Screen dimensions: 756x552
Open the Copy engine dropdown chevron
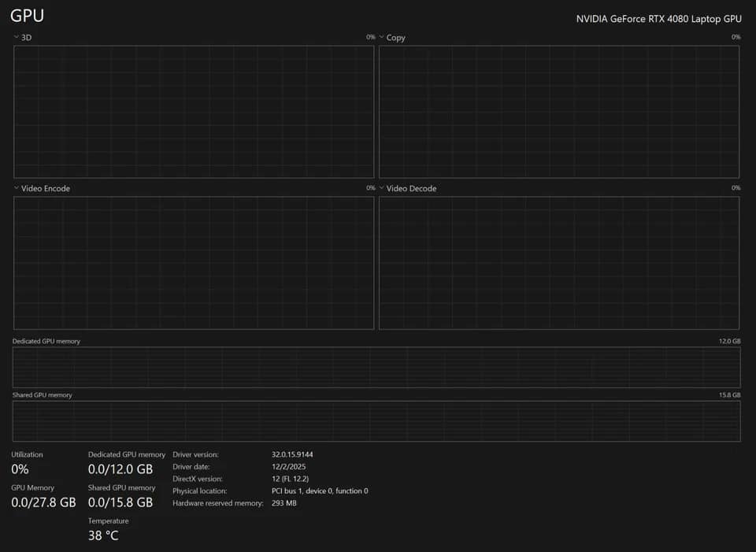(381, 37)
